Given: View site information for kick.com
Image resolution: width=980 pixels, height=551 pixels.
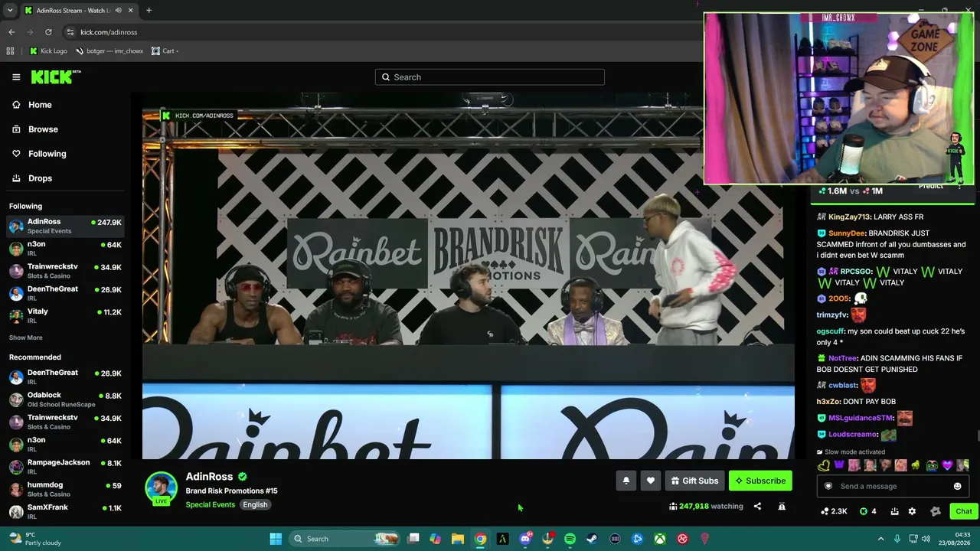Looking at the screenshot, I should [x=70, y=32].
